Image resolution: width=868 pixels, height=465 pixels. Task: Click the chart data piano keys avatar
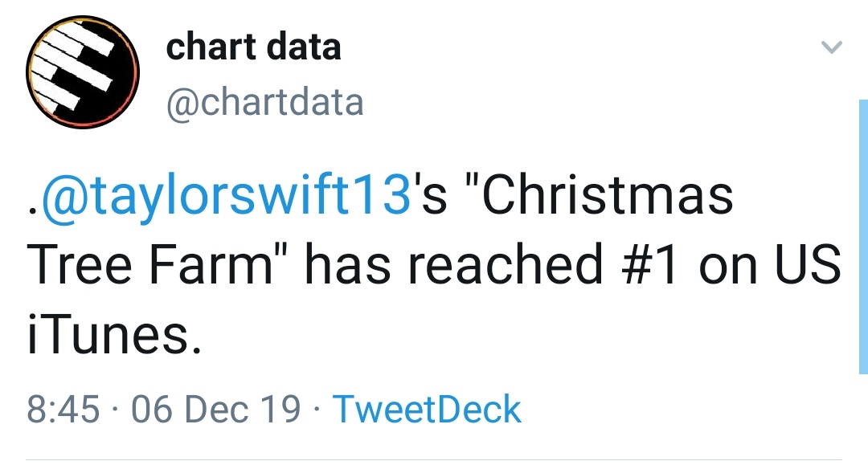click(84, 71)
